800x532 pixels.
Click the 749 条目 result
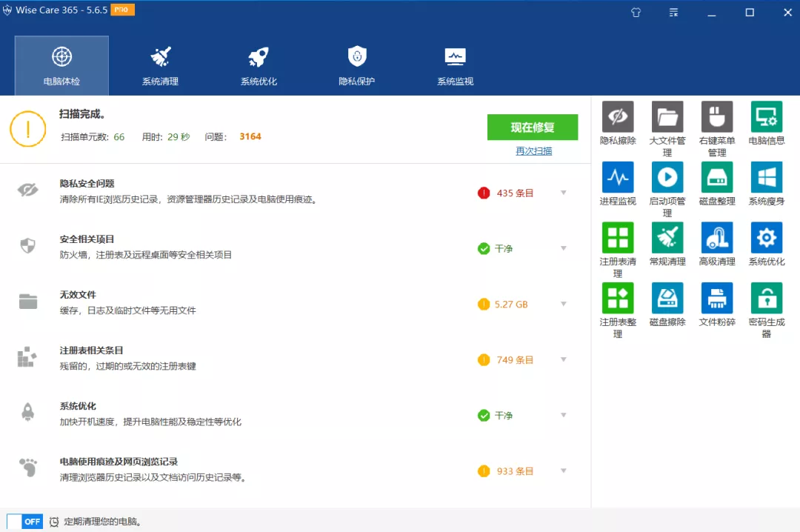click(515, 360)
